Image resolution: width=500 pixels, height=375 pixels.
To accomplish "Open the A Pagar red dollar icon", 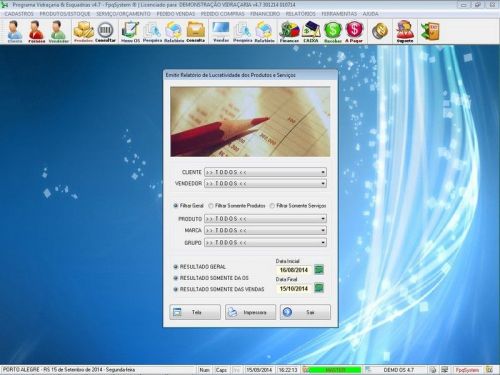I will [x=354, y=32].
